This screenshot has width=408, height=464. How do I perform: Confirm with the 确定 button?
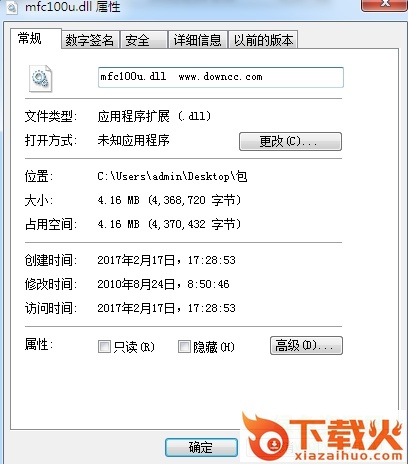click(x=201, y=447)
